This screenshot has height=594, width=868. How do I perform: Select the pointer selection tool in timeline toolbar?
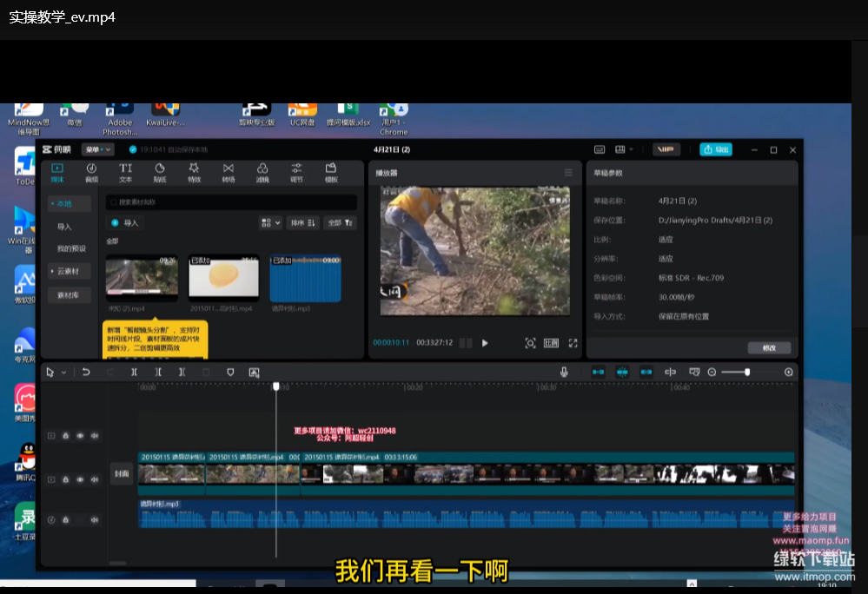pyautogui.click(x=50, y=373)
